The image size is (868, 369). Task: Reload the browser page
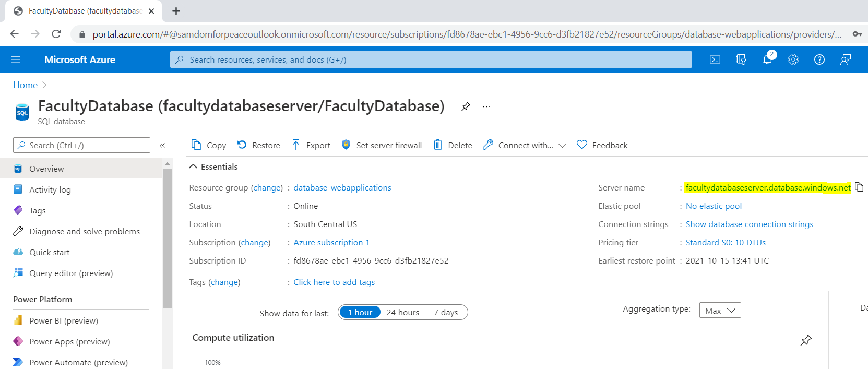click(x=56, y=34)
